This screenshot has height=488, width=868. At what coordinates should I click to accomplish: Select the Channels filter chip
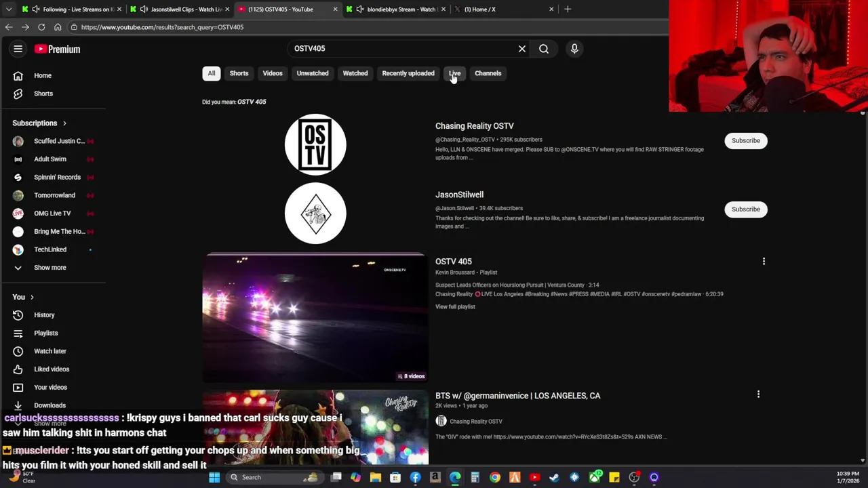pos(488,73)
